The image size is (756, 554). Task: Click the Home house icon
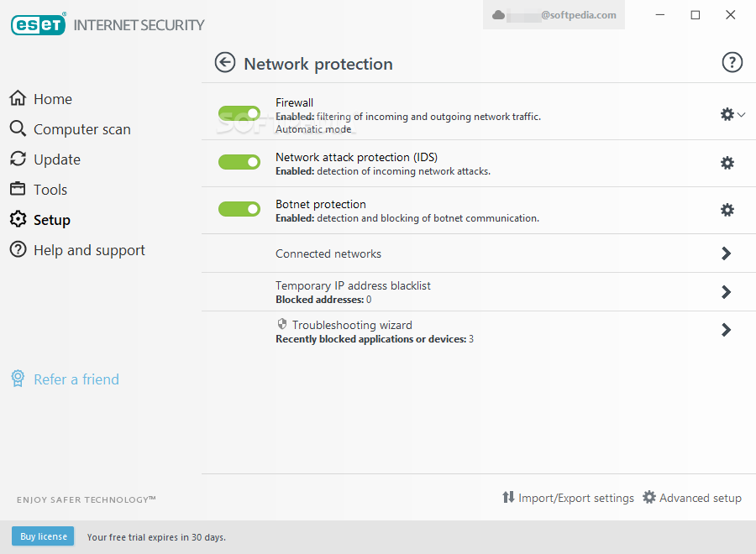pos(18,98)
